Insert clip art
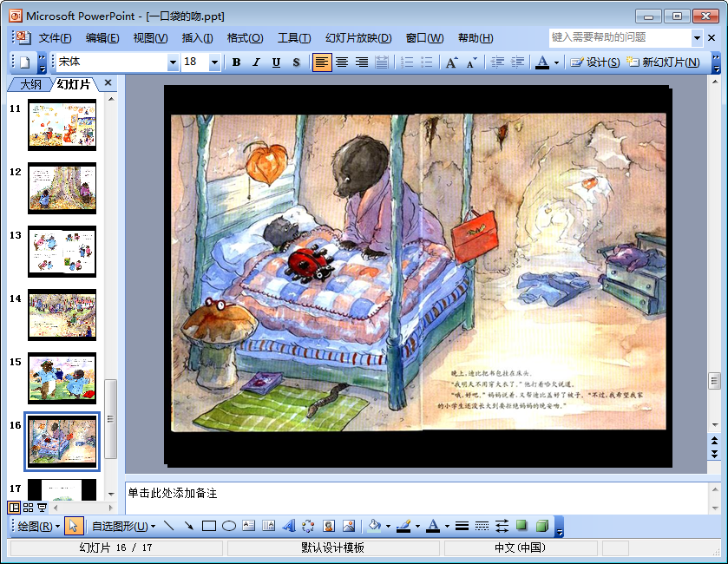 (x=329, y=526)
